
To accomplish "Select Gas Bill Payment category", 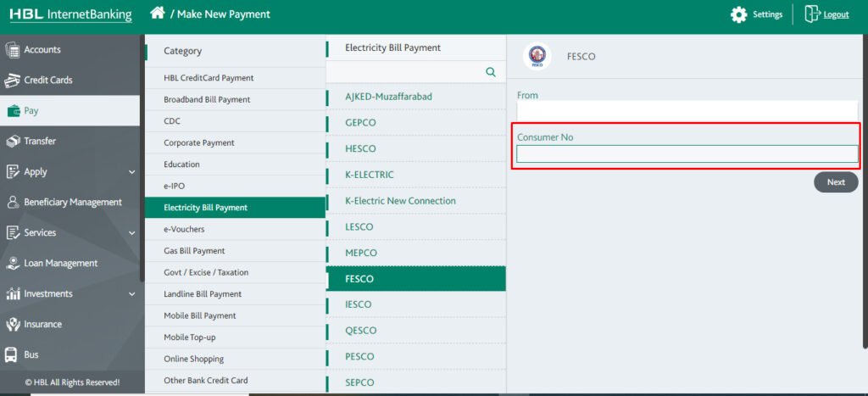I will coord(236,251).
